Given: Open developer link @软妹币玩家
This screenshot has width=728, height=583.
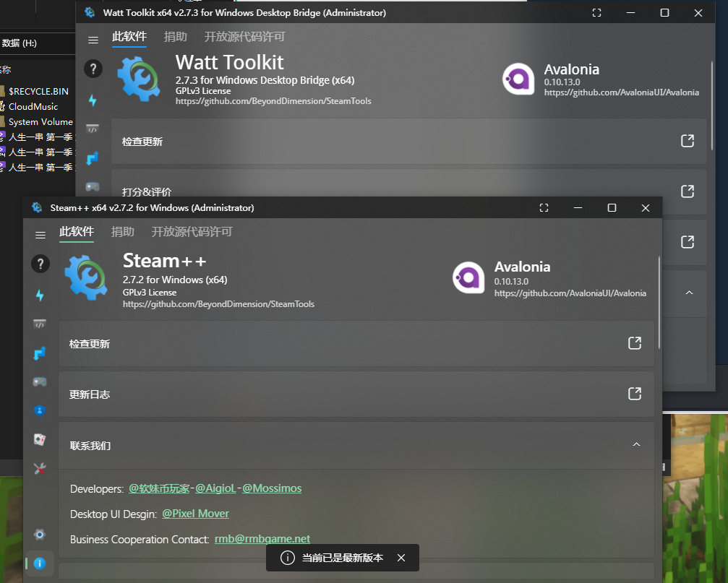Looking at the screenshot, I should [159, 488].
